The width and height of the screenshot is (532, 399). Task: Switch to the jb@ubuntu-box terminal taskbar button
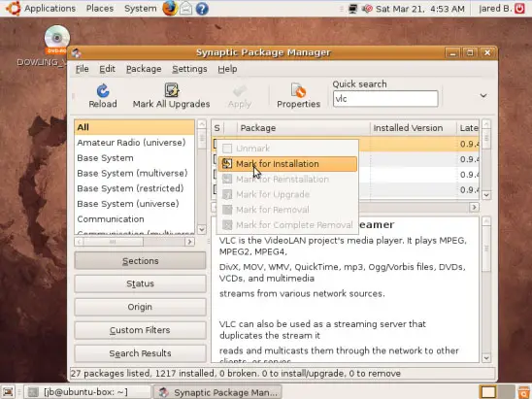(87, 392)
